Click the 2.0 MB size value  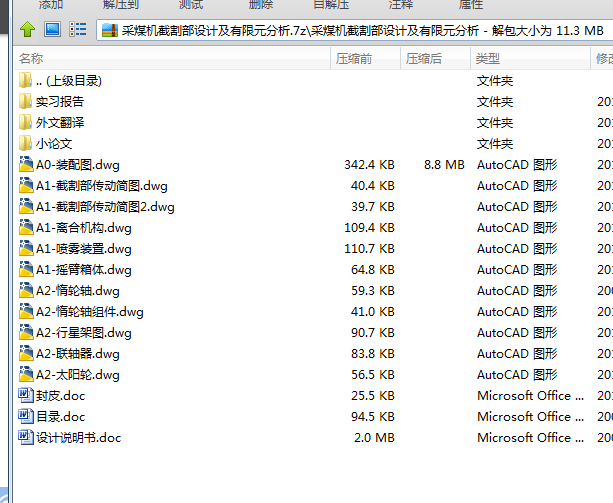tap(374, 438)
